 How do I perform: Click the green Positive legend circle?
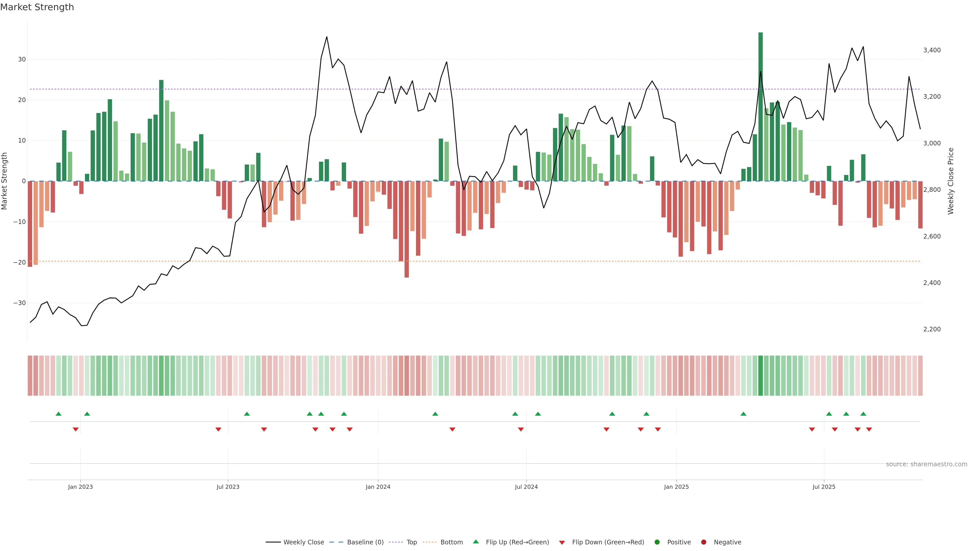pos(657,542)
